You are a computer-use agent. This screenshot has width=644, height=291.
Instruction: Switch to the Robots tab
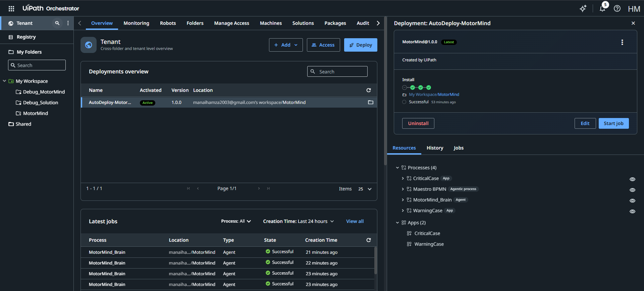(x=168, y=23)
